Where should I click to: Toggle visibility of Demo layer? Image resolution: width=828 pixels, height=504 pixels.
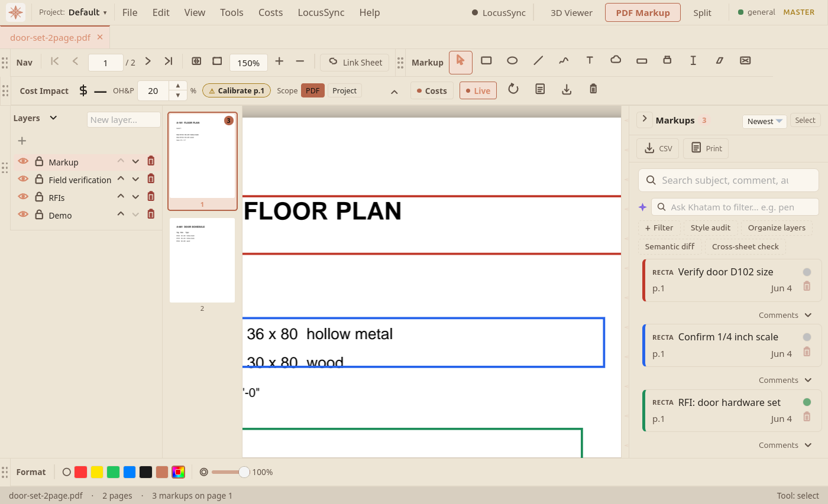tap(23, 214)
